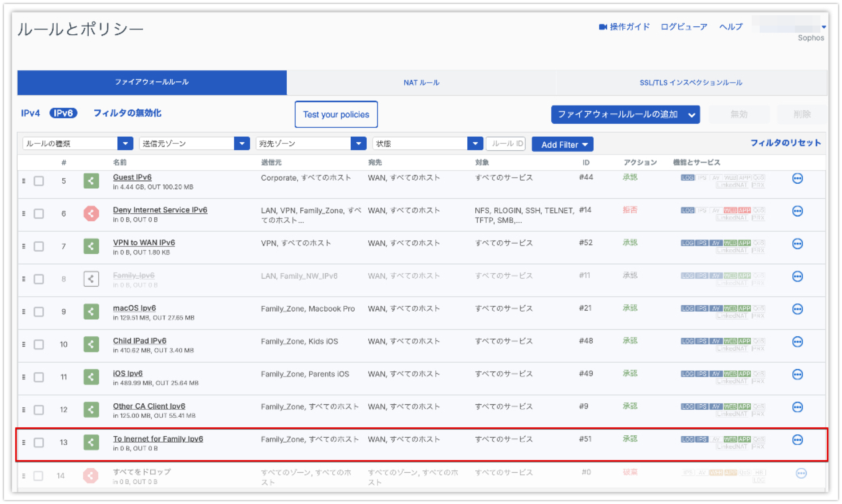Click the LOG feature badge in Guest IPv6 row
Screen dimensions: 842x504
click(x=687, y=178)
